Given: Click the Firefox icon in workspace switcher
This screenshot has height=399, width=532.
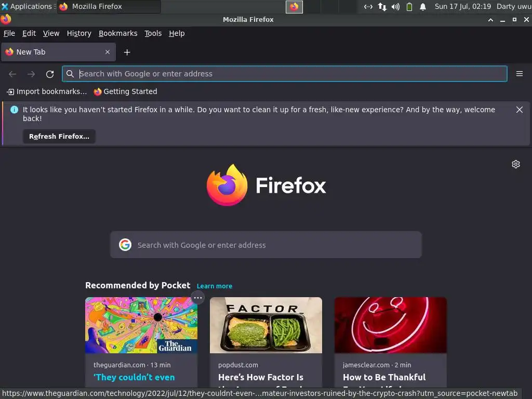Looking at the screenshot, I should 294,7.
